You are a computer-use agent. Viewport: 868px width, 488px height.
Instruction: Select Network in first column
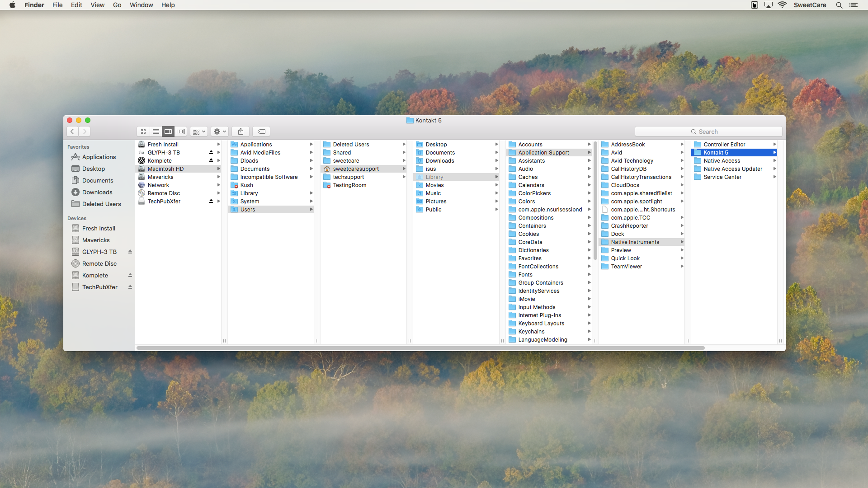[x=178, y=185]
